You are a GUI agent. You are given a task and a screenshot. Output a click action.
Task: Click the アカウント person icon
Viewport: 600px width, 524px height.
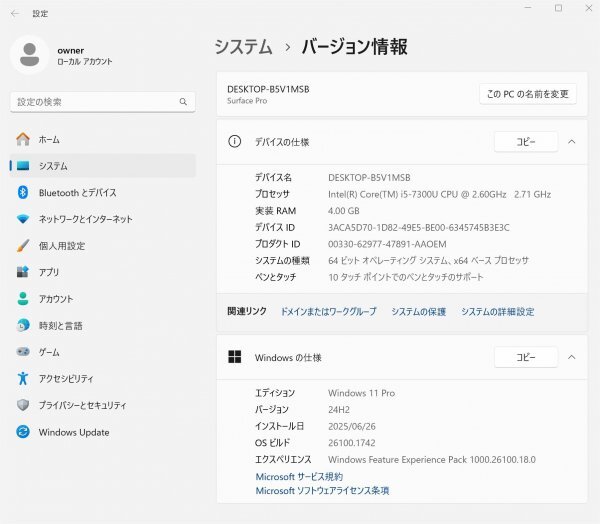[x=23, y=299]
